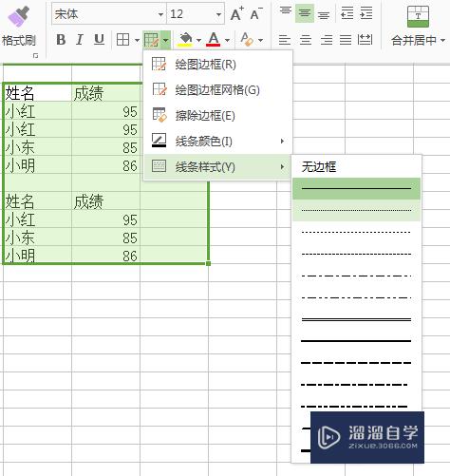Image resolution: width=450 pixels, height=476 pixels.
Task: Open the font size 12 dropdown
Action: pyautogui.click(x=218, y=14)
